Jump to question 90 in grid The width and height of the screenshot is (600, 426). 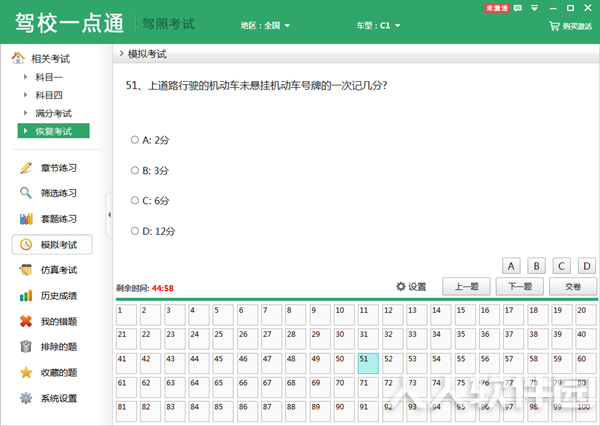pos(344,412)
